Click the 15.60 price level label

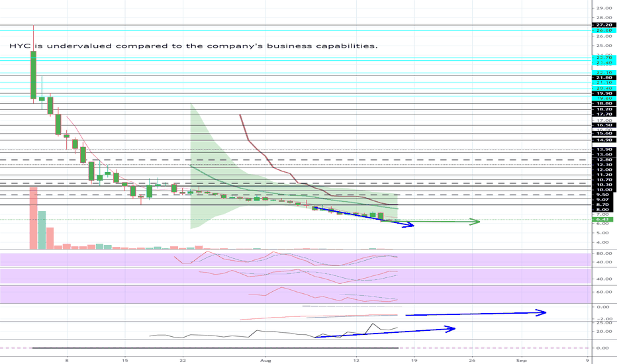[604, 134]
